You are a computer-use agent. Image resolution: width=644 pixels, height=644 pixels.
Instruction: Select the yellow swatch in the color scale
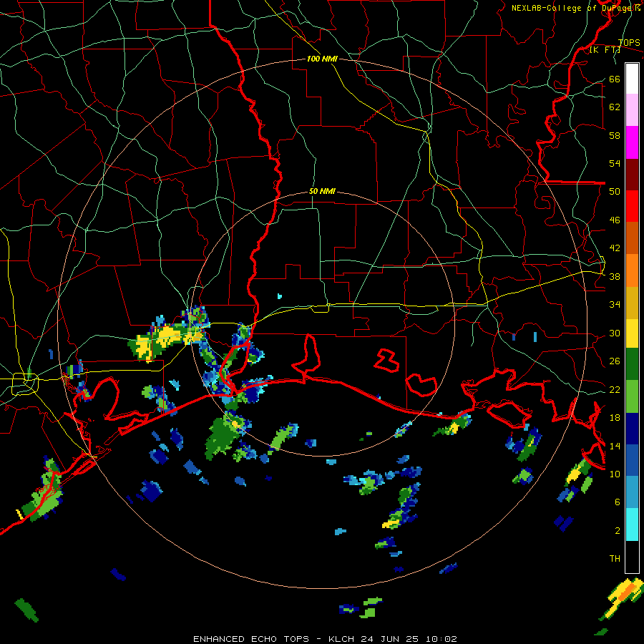coord(632,333)
